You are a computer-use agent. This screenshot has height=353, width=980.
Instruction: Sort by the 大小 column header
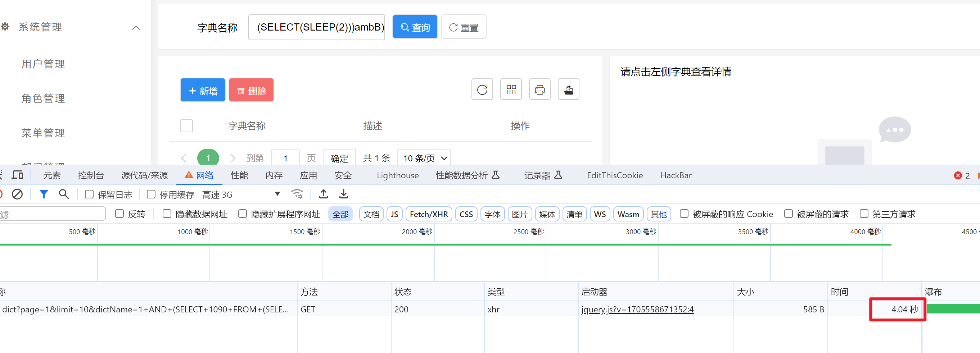pyautogui.click(x=781, y=292)
